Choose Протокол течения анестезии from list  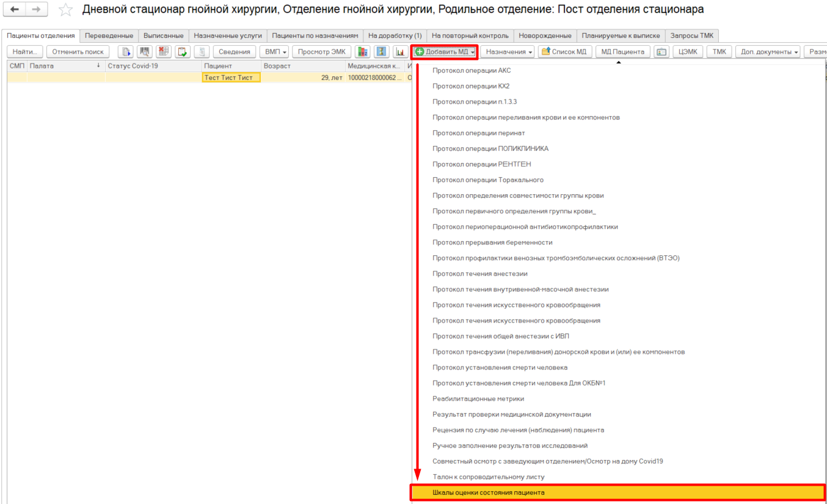click(479, 274)
